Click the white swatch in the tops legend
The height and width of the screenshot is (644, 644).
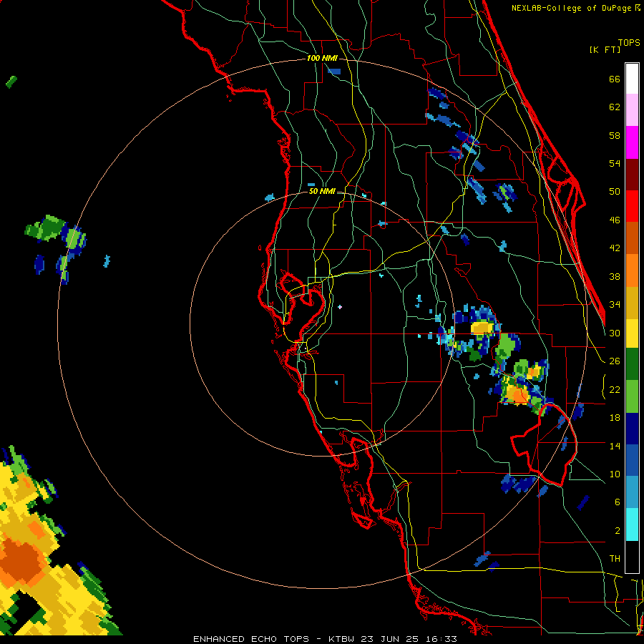tap(632, 79)
